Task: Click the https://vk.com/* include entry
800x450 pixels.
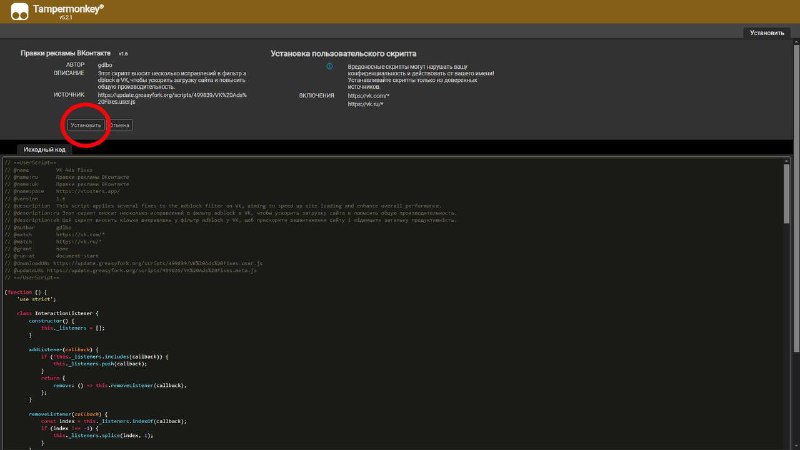Action: [x=368, y=96]
